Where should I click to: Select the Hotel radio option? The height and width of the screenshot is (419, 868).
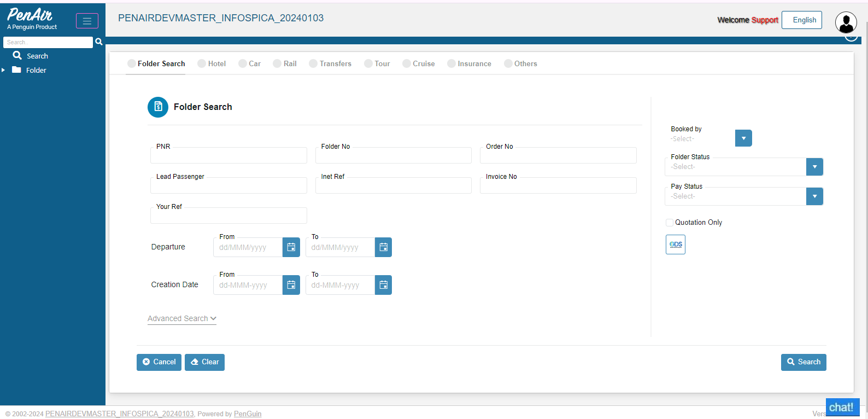point(202,63)
